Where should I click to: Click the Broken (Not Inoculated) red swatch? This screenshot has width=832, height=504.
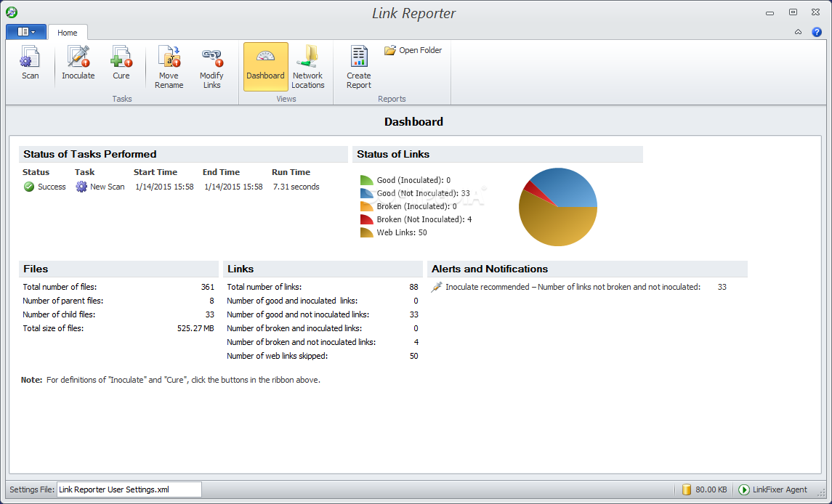tap(367, 219)
